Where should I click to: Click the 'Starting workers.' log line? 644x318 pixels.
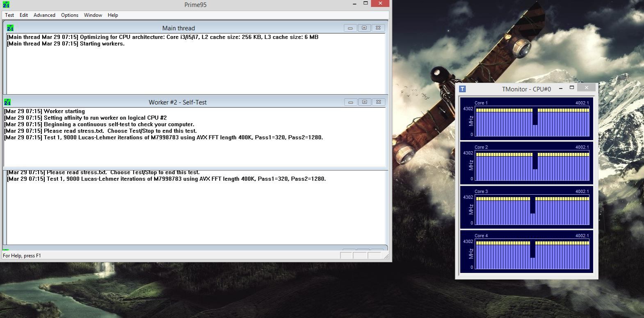click(66, 43)
